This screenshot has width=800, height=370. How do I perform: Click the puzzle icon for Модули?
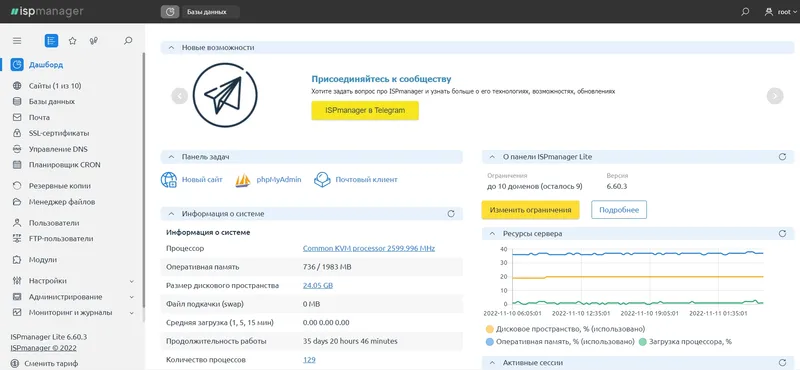tap(17, 260)
